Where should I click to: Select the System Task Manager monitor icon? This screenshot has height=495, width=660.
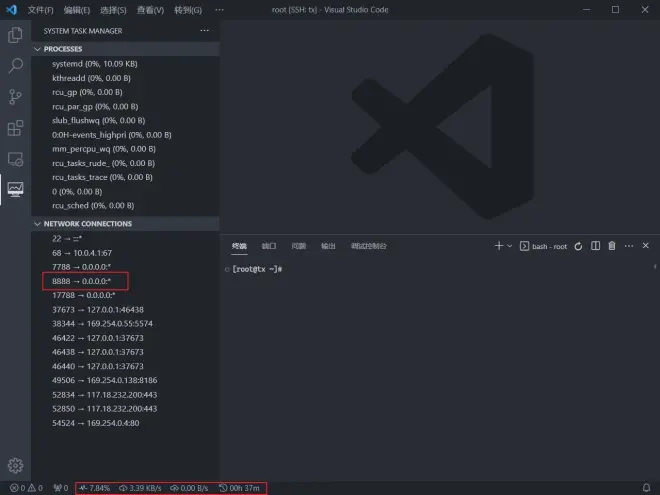tap(15, 189)
